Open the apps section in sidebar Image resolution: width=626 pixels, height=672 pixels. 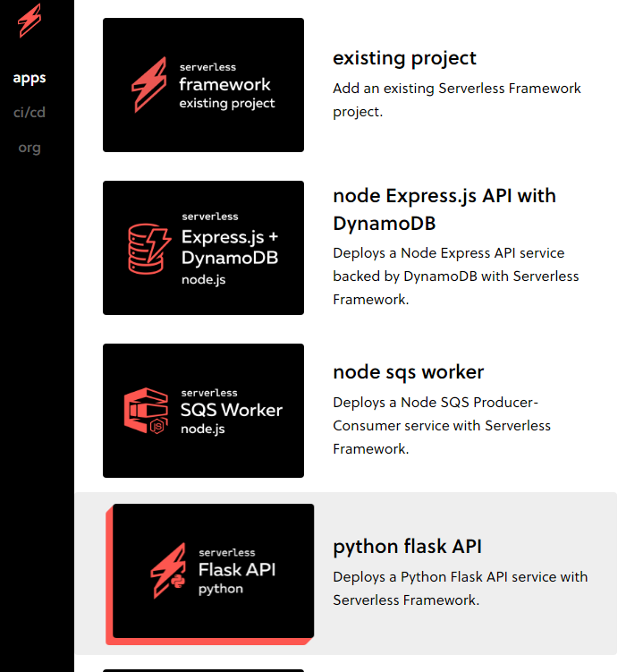point(30,78)
